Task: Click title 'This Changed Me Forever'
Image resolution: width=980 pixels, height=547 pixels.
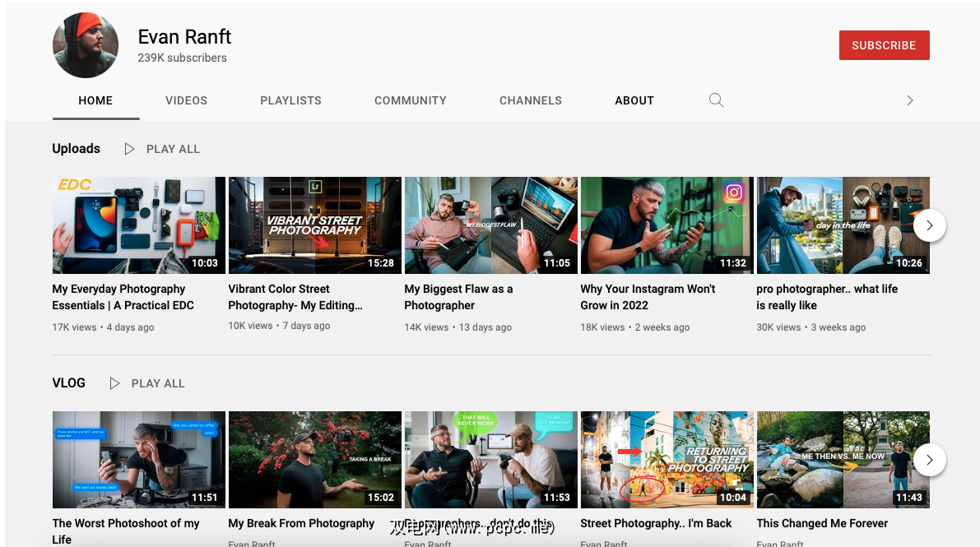Action: pos(822,523)
